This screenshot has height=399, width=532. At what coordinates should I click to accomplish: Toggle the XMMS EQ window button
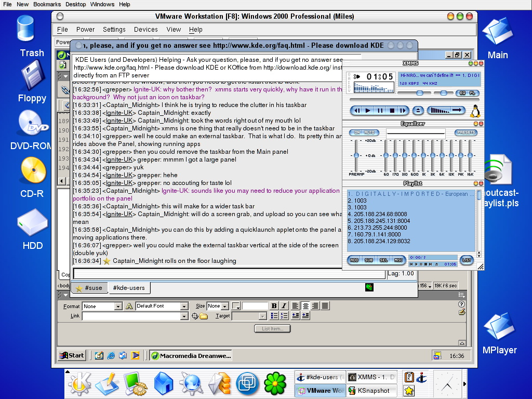[x=462, y=93]
